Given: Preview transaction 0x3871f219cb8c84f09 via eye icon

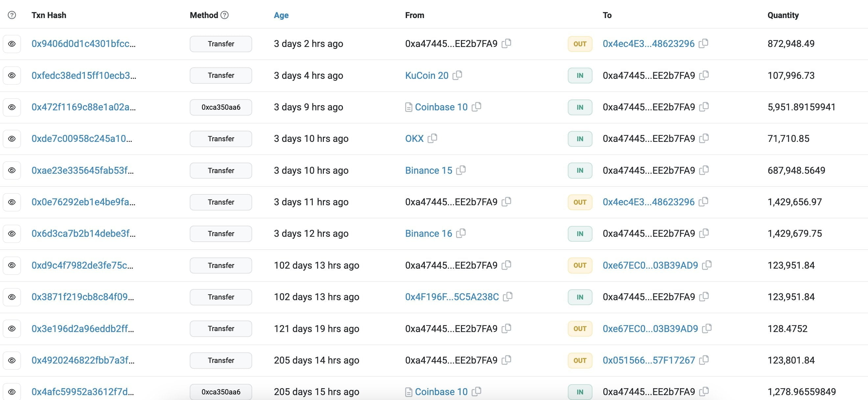Looking at the screenshot, I should (x=12, y=297).
